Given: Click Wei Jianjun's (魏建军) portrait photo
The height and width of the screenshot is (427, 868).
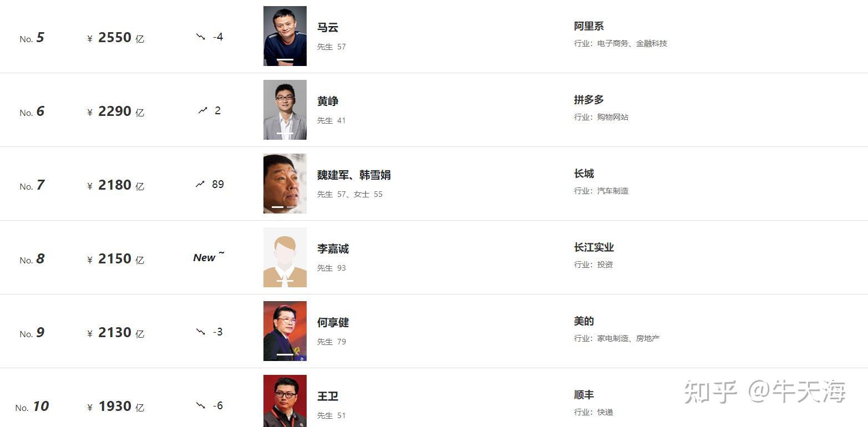Looking at the screenshot, I should [x=285, y=184].
